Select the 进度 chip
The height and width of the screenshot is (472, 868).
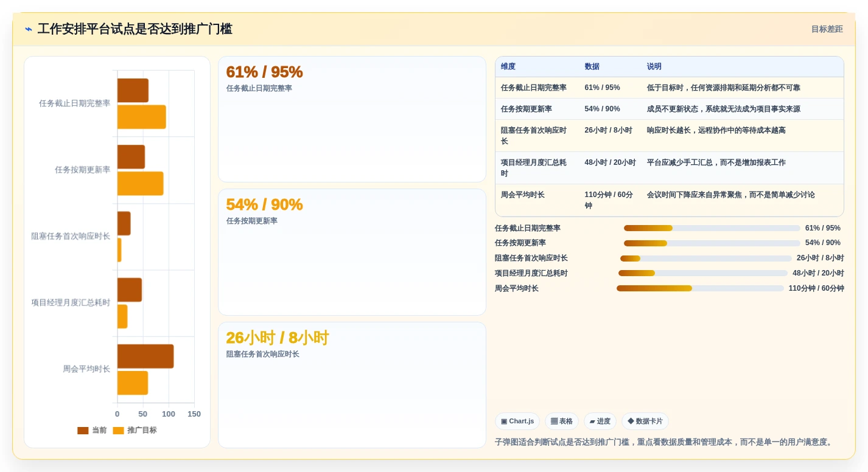(600, 421)
